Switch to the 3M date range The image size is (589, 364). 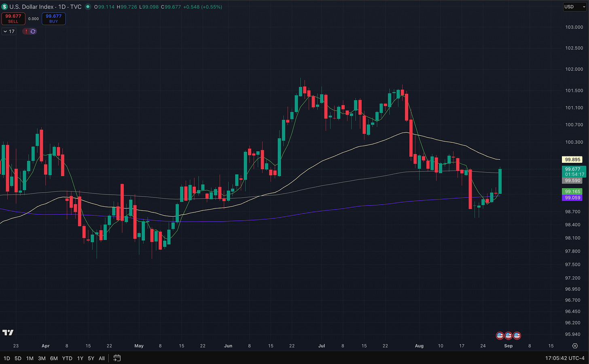[42, 358]
